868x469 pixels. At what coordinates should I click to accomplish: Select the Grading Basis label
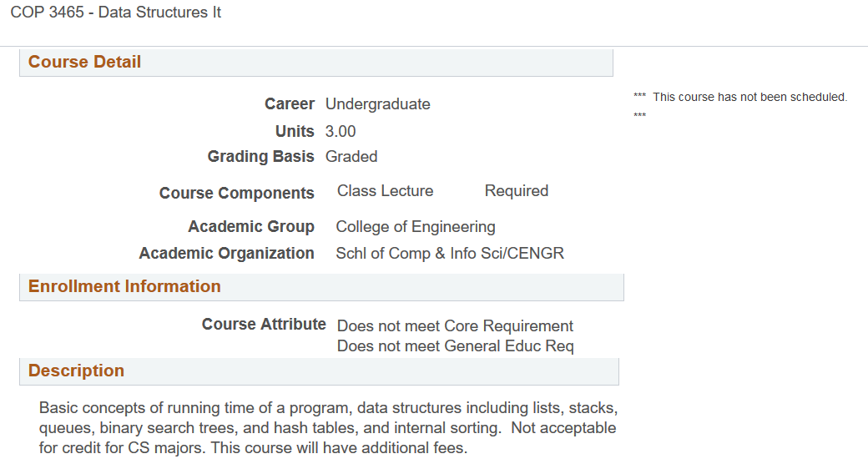tap(260, 157)
